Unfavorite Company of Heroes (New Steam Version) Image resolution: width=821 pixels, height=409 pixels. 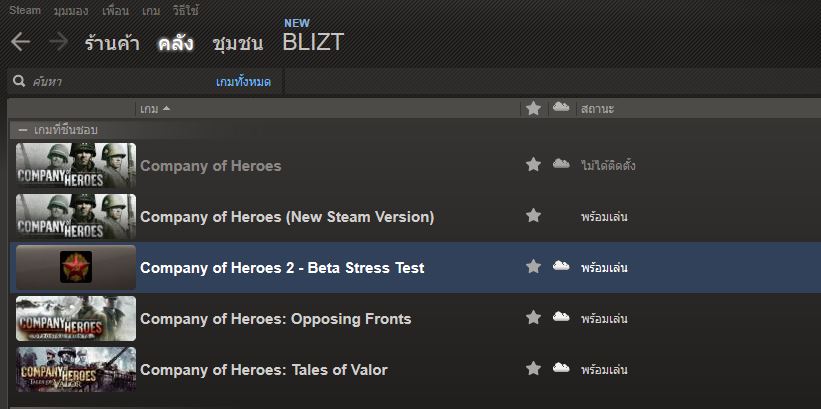[534, 216]
